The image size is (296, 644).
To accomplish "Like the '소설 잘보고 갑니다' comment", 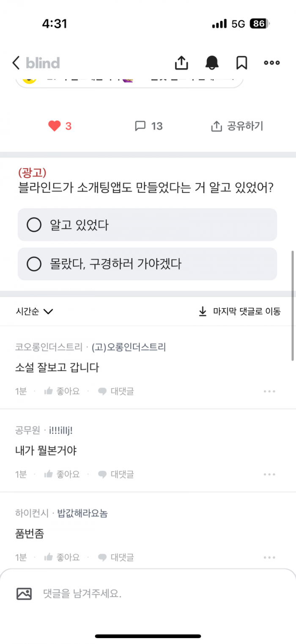I will (62, 391).
